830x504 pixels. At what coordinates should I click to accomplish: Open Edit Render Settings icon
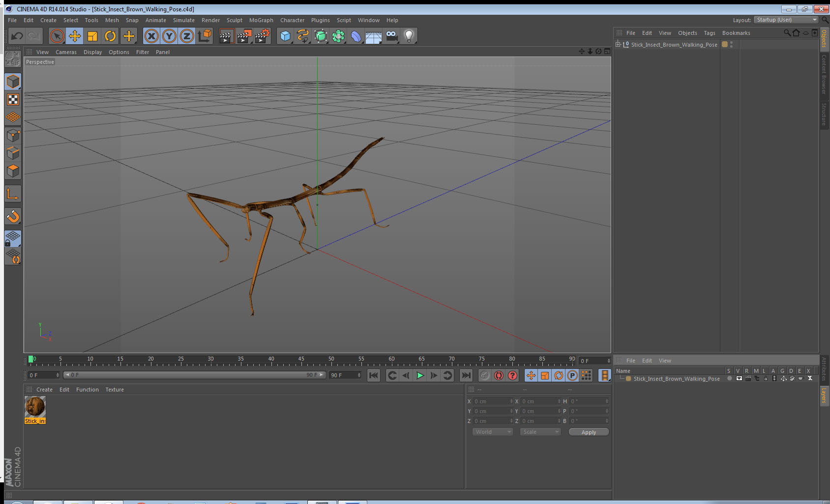pyautogui.click(x=263, y=36)
